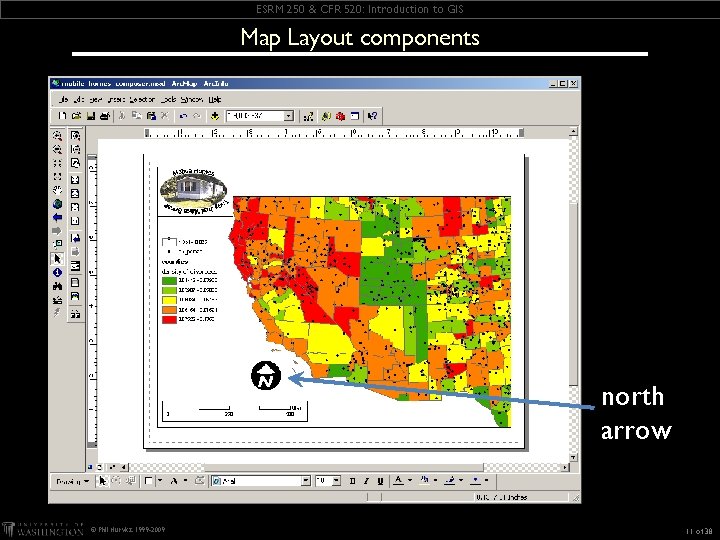Expand the line color dropdown arrow
The width and height of the screenshot is (720, 540).
coord(461,481)
